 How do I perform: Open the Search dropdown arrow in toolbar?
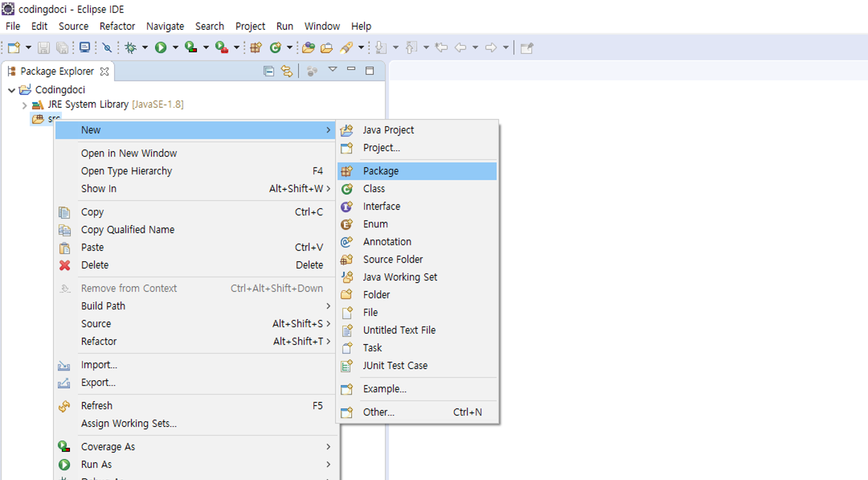[x=361, y=47]
